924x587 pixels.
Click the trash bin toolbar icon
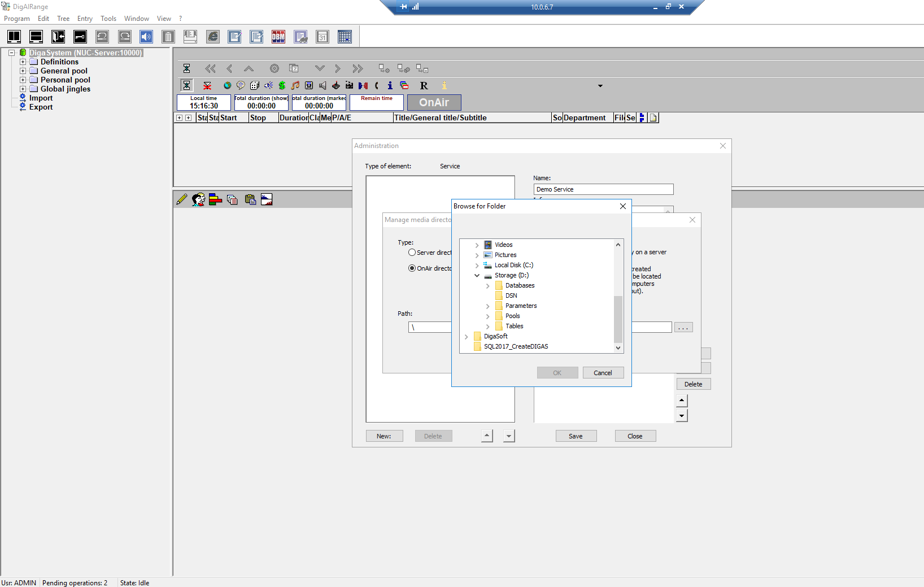[x=168, y=37]
